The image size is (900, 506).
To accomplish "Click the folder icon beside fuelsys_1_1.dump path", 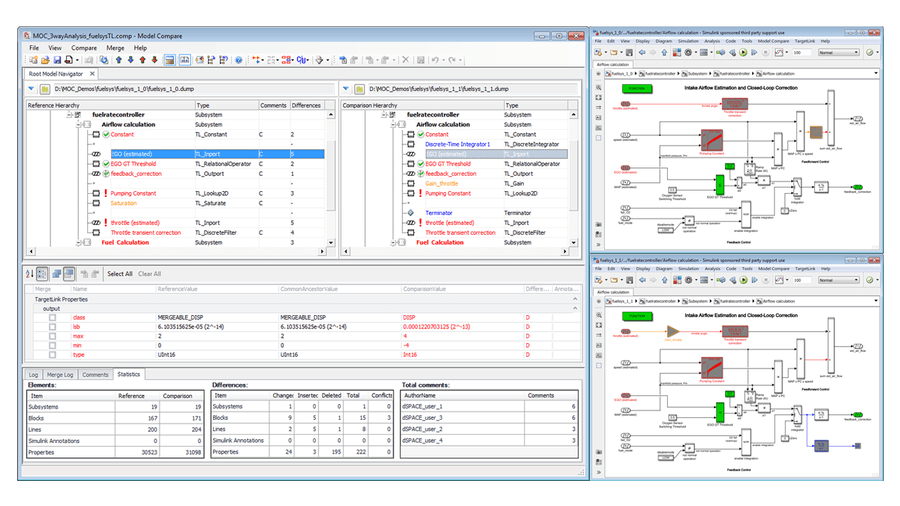I will point(359,89).
